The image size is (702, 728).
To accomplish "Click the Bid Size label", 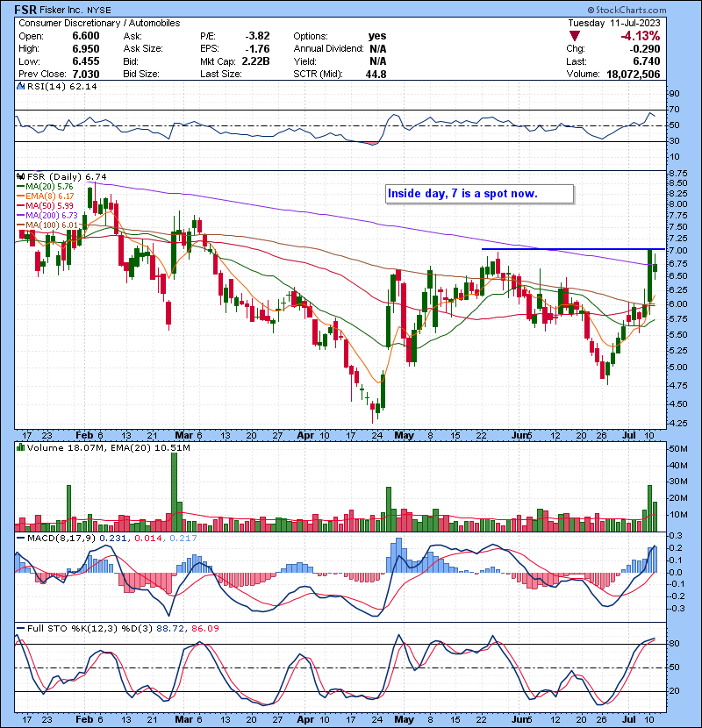I will click(x=141, y=74).
